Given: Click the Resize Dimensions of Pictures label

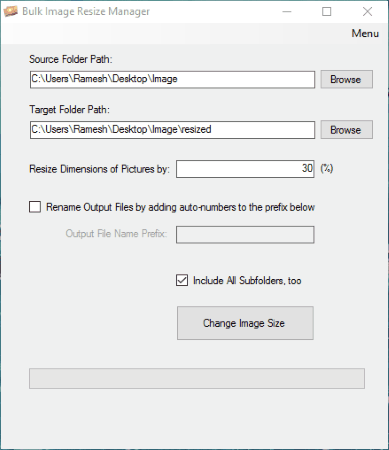Looking at the screenshot, I should [99, 169].
